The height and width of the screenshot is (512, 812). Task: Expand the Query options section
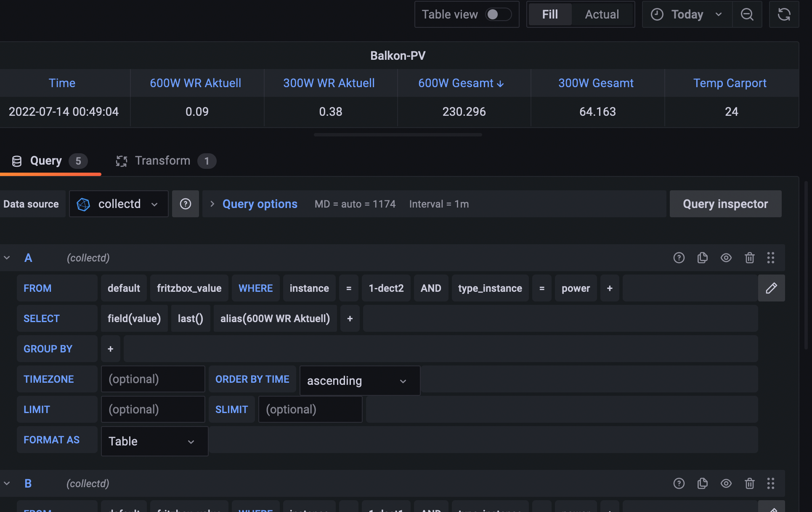pyautogui.click(x=259, y=204)
